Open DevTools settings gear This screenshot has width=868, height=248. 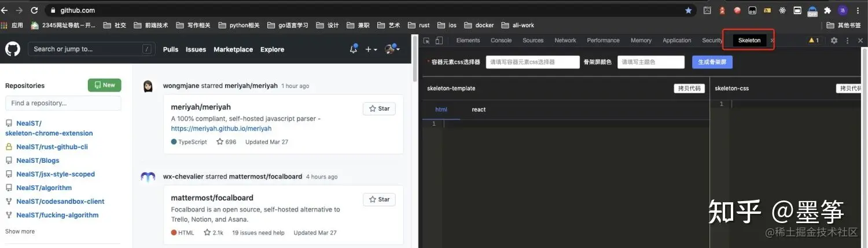834,41
